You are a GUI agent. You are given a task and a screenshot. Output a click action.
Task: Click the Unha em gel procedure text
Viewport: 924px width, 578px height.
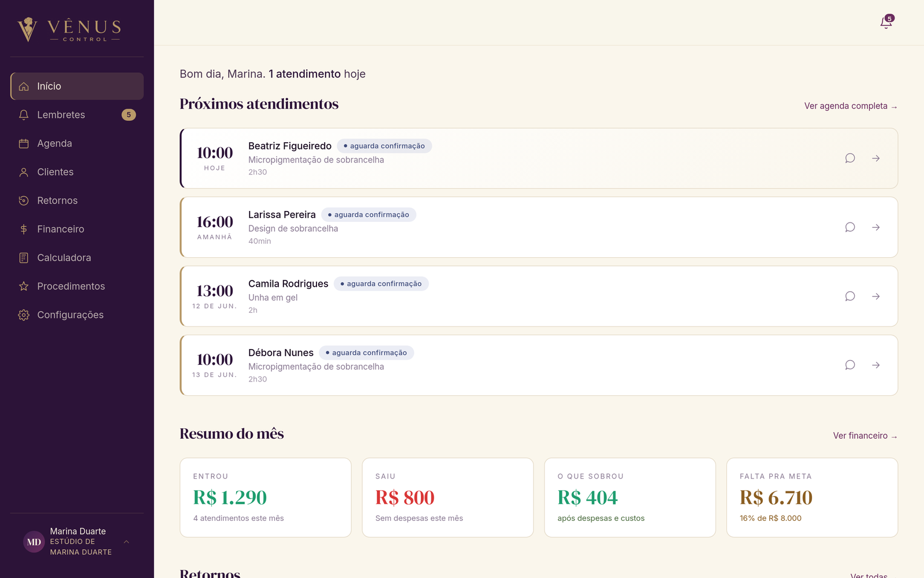(273, 298)
